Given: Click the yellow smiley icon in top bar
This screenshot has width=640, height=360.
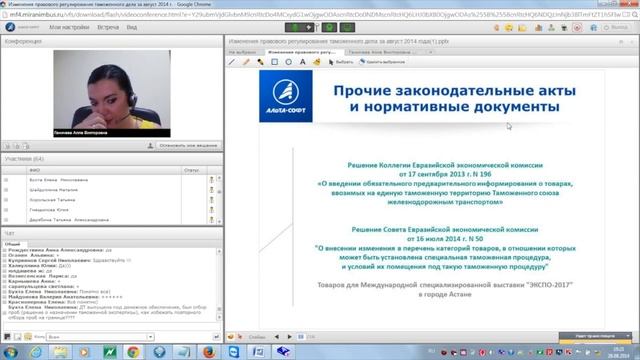Looking at the screenshot, I should [x=509, y=27].
